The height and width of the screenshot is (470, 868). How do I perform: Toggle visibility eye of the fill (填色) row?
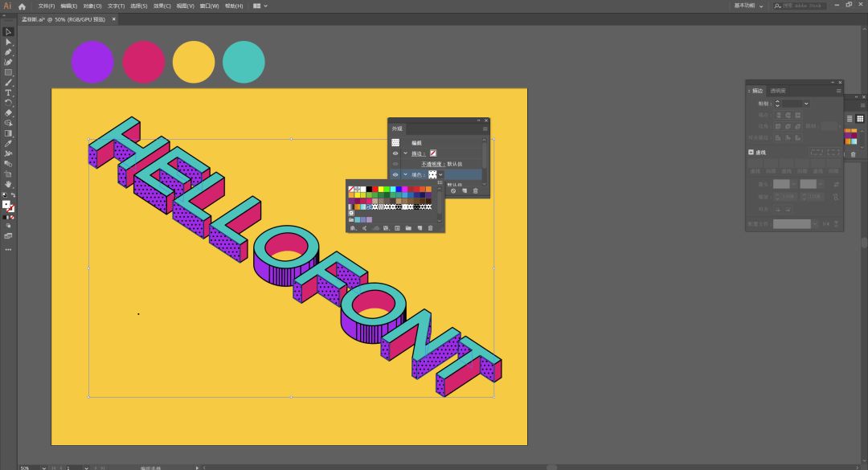(395, 174)
